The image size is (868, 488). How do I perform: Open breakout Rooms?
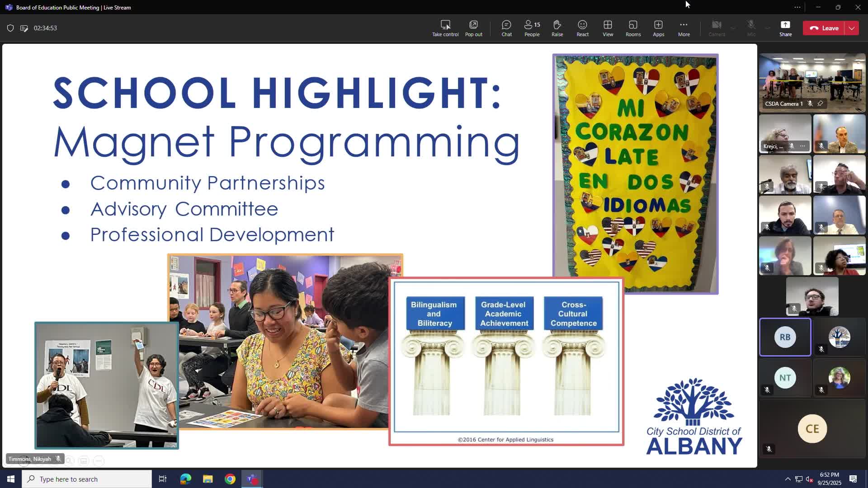tap(633, 28)
